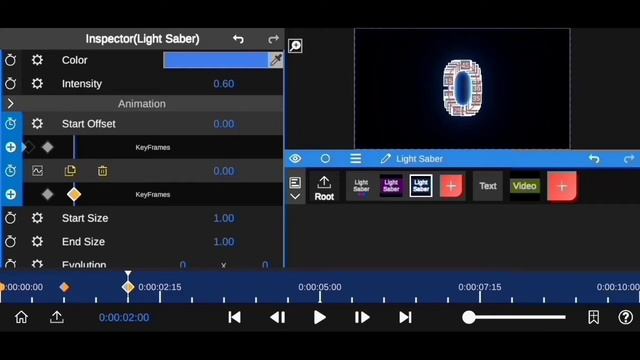Step forward one frame

(x=362, y=317)
